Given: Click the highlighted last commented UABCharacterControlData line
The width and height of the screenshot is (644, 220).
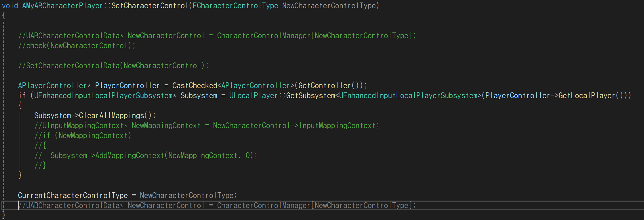Looking at the screenshot, I should click(217, 206).
